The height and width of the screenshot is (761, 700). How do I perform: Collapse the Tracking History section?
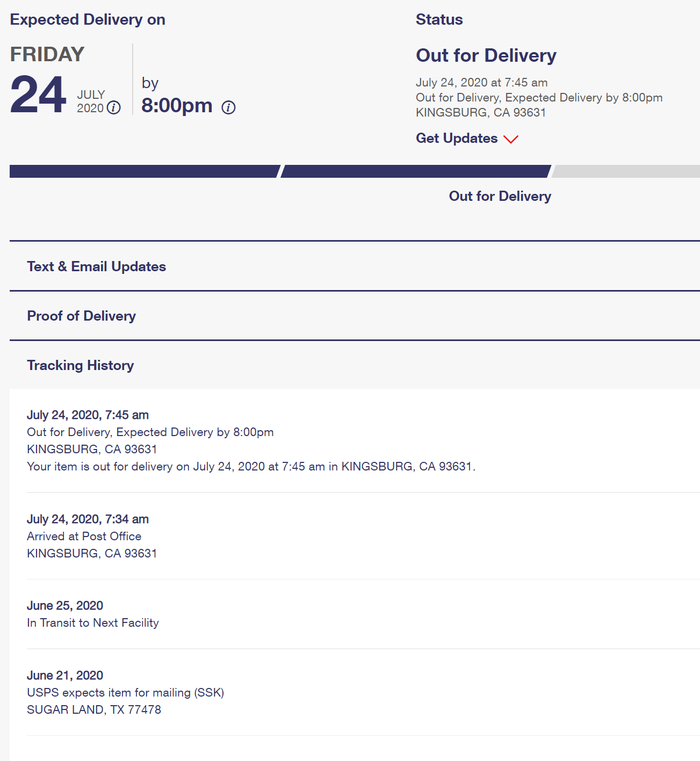pyautogui.click(x=81, y=365)
